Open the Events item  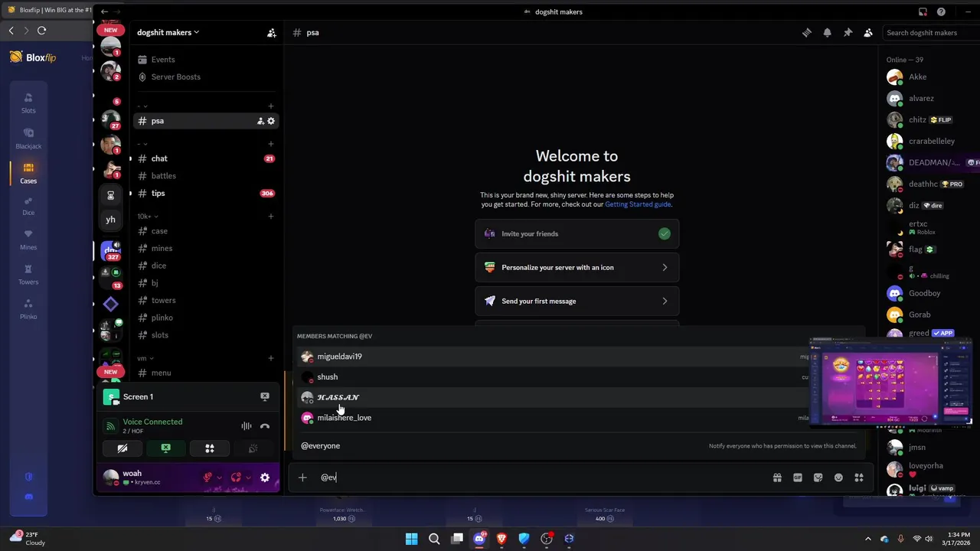click(x=205, y=60)
